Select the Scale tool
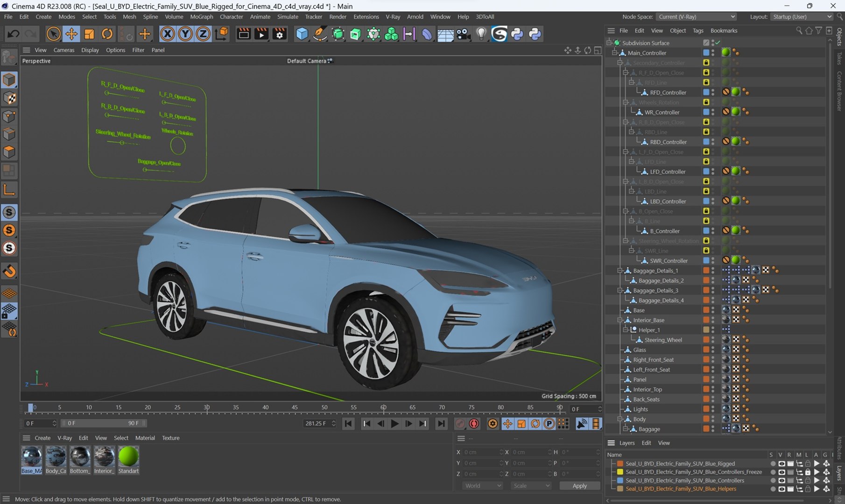The height and width of the screenshot is (504, 845). pos(89,34)
